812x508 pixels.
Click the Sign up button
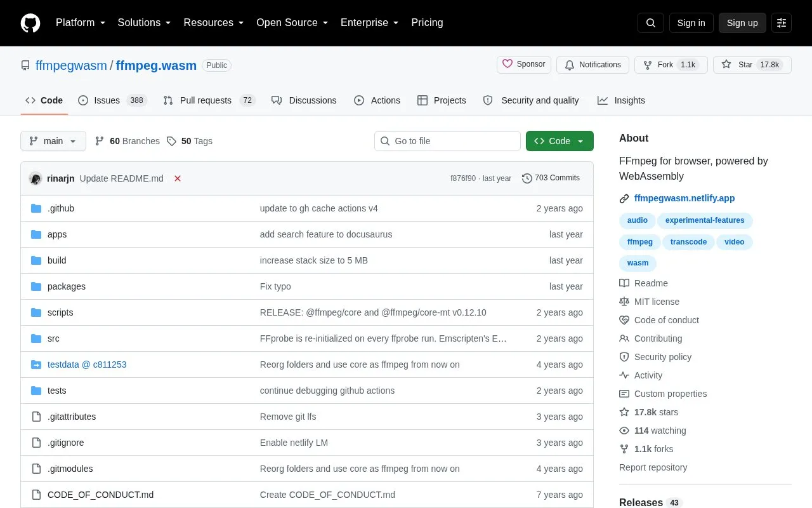tap(742, 23)
